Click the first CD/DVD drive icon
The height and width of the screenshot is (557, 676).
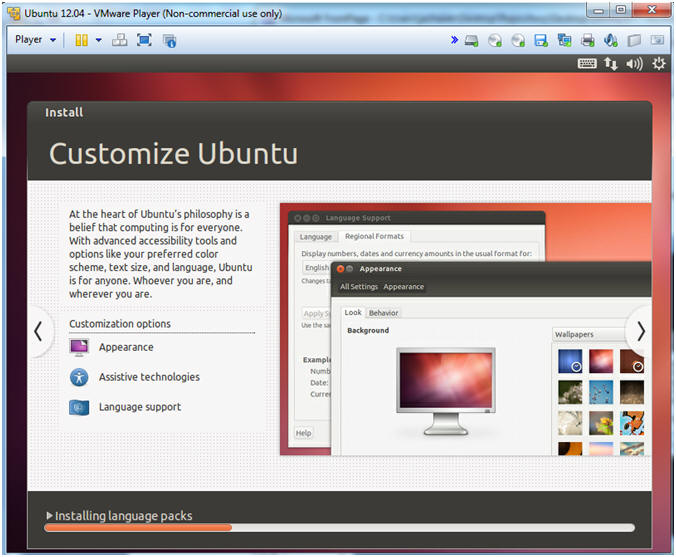[x=494, y=41]
